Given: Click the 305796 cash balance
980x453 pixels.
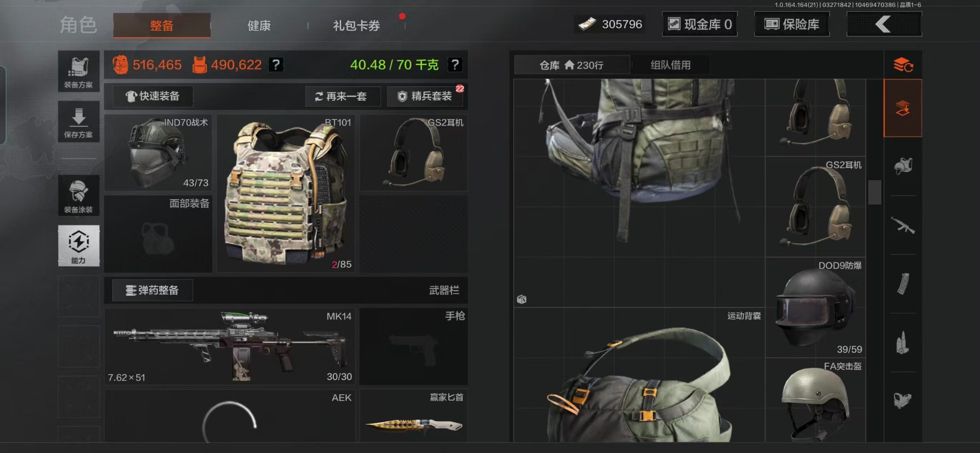Looking at the screenshot, I should coord(622,24).
